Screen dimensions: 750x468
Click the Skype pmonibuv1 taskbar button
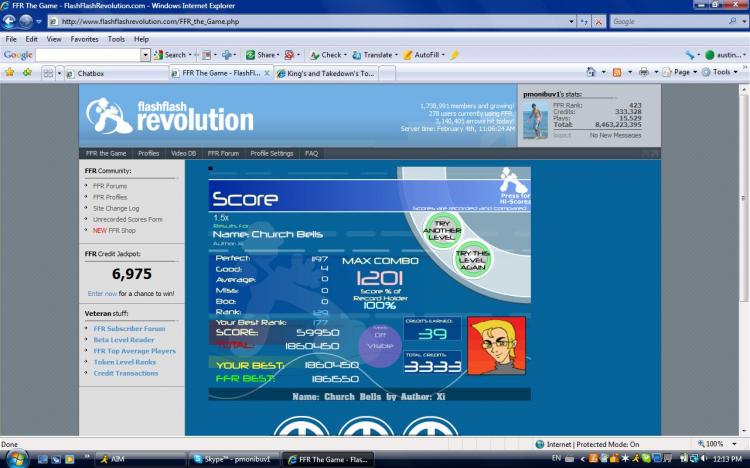pyautogui.click(x=233, y=459)
